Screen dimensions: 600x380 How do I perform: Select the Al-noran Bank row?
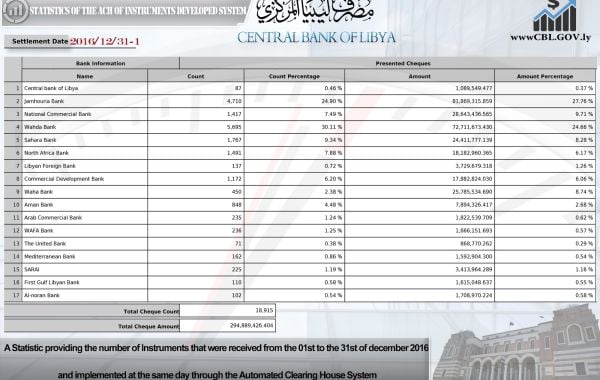[x=300, y=295]
